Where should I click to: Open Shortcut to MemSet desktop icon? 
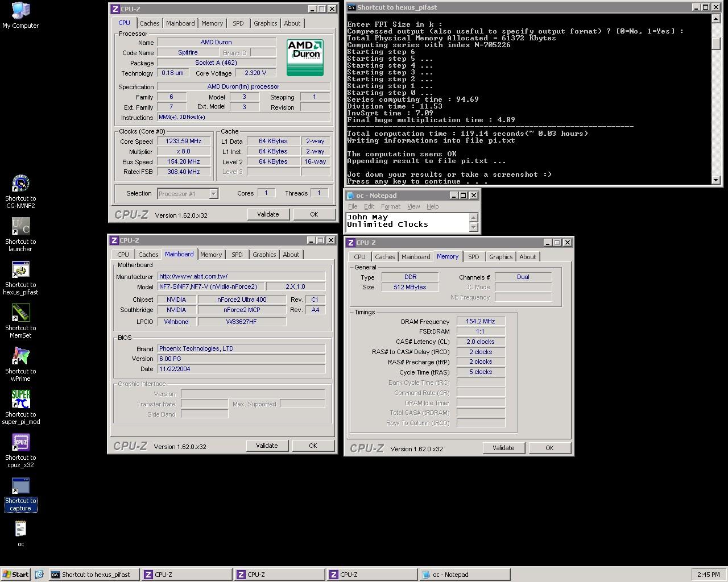coord(20,321)
